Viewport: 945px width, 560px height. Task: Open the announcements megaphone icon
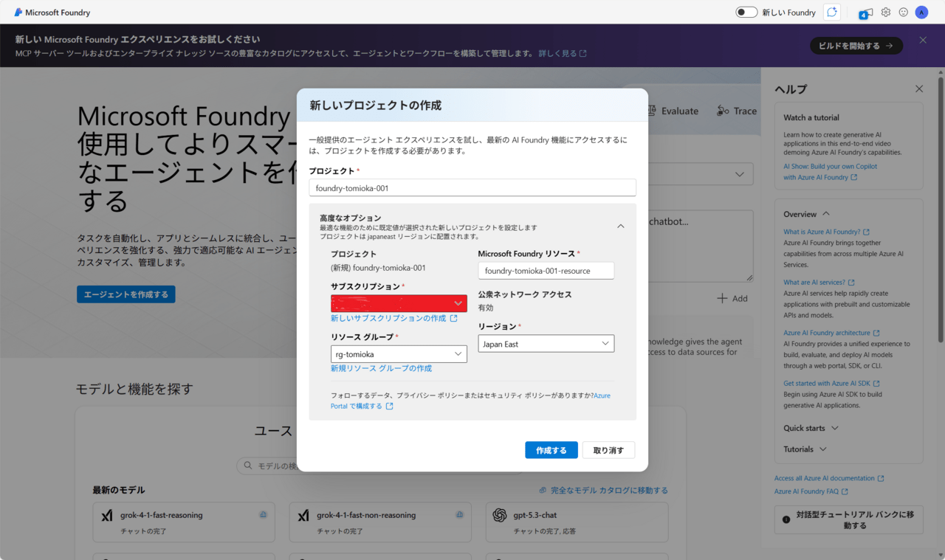(865, 13)
